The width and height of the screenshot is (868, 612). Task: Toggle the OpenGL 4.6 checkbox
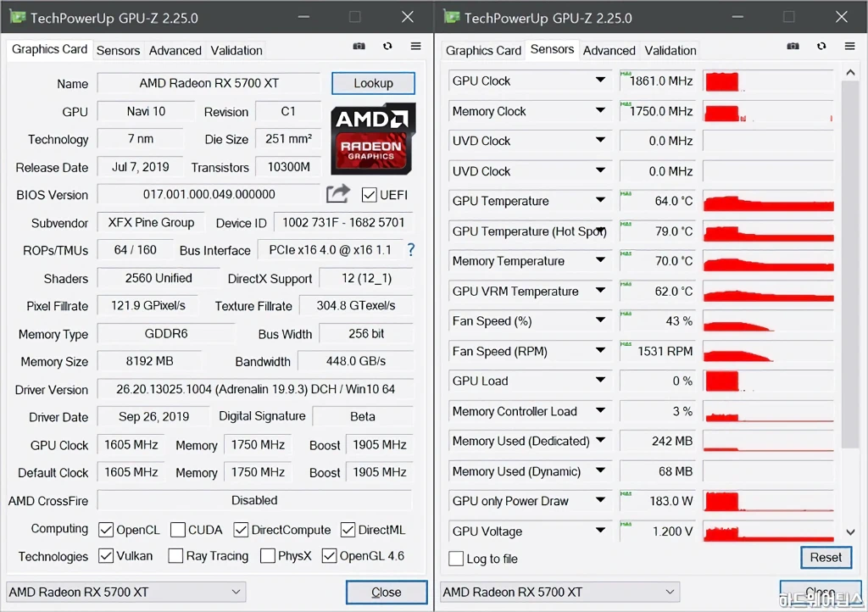point(329,555)
